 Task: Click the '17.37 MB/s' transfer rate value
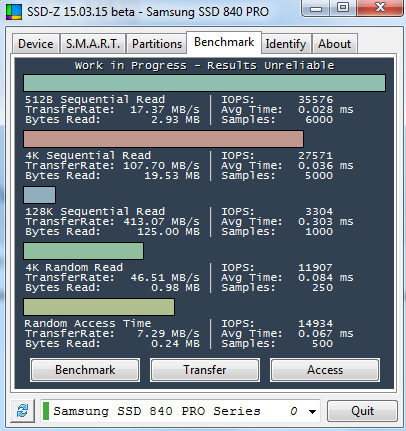point(165,110)
